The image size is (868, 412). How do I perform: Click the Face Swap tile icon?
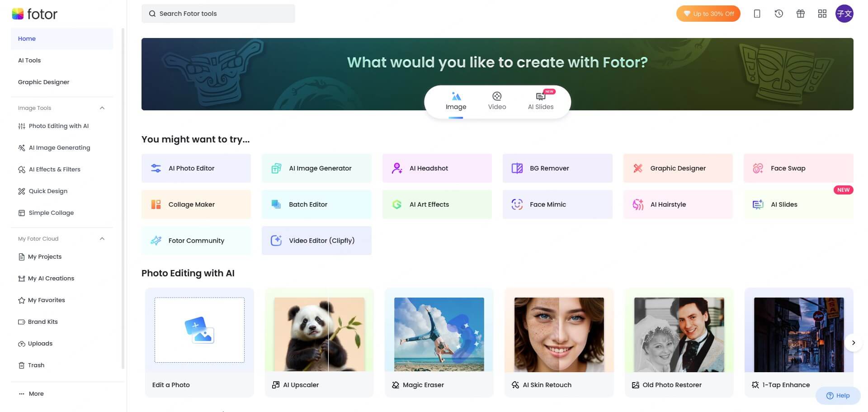(x=758, y=168)
